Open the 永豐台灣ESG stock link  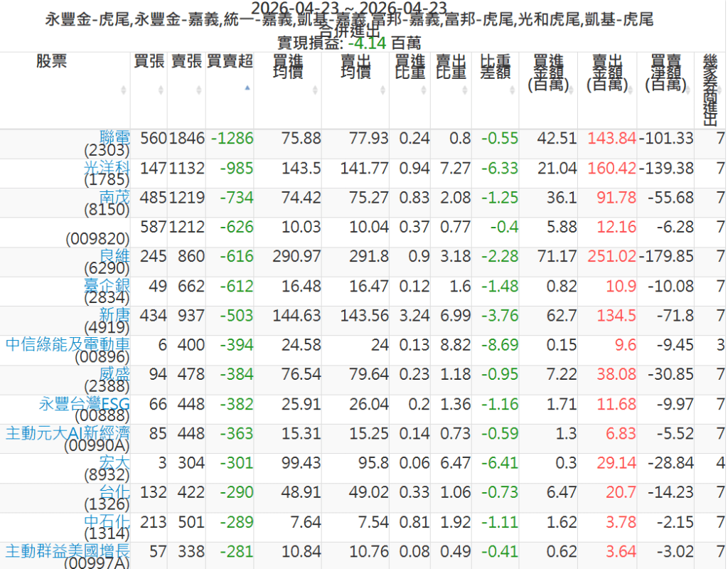click(85, 404)
